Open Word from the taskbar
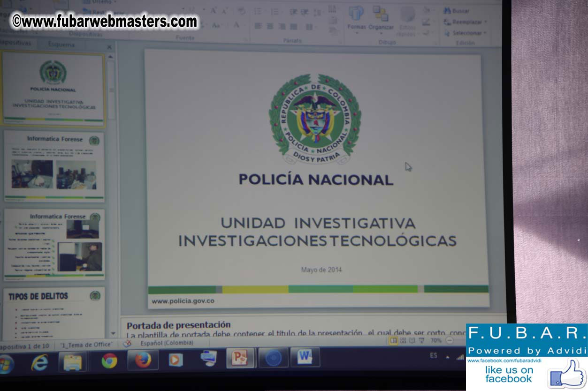The image size is (588, 391). [305, 358]
